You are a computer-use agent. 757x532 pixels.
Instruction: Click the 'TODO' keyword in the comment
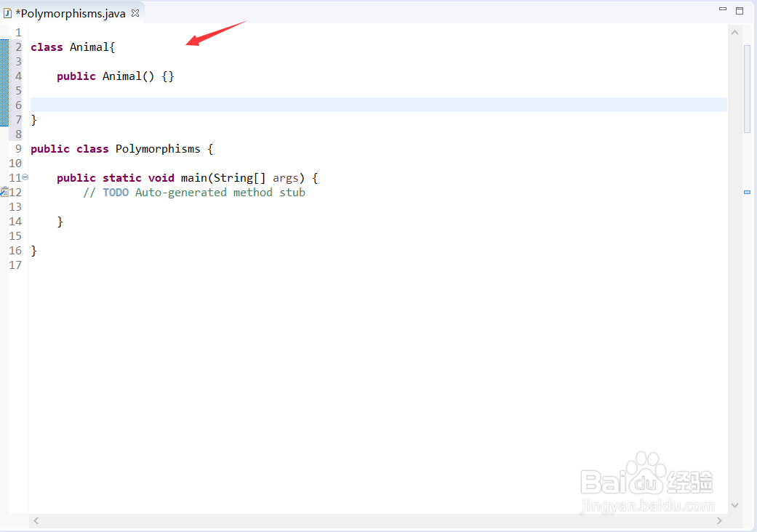[116, 193]
